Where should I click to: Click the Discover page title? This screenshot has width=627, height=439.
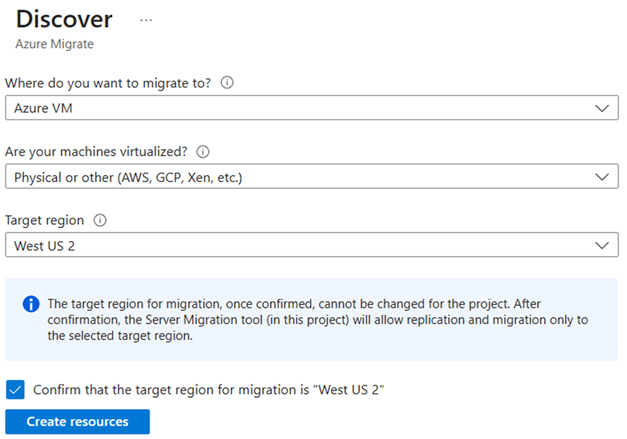pyautogui.click(x=65, y=19)
